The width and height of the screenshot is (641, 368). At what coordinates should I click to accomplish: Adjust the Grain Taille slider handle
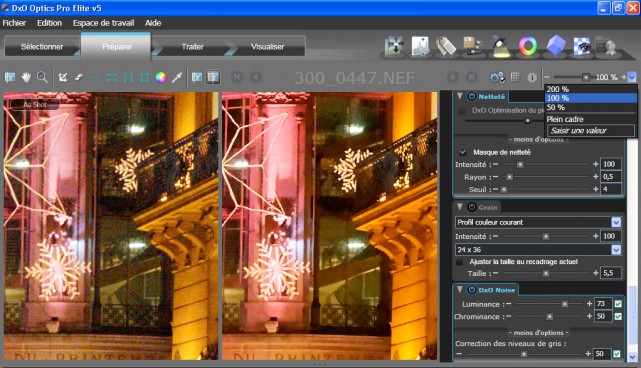pyautogui.click(x=545, y=274)
